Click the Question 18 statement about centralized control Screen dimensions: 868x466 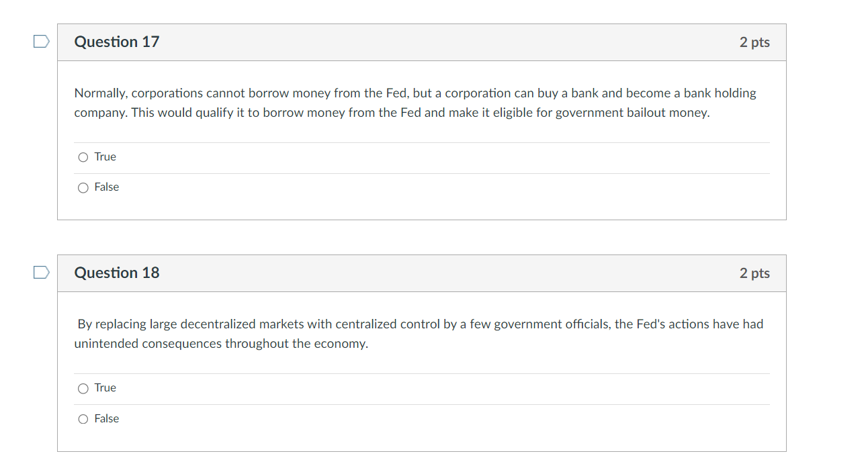pos(418,333)
